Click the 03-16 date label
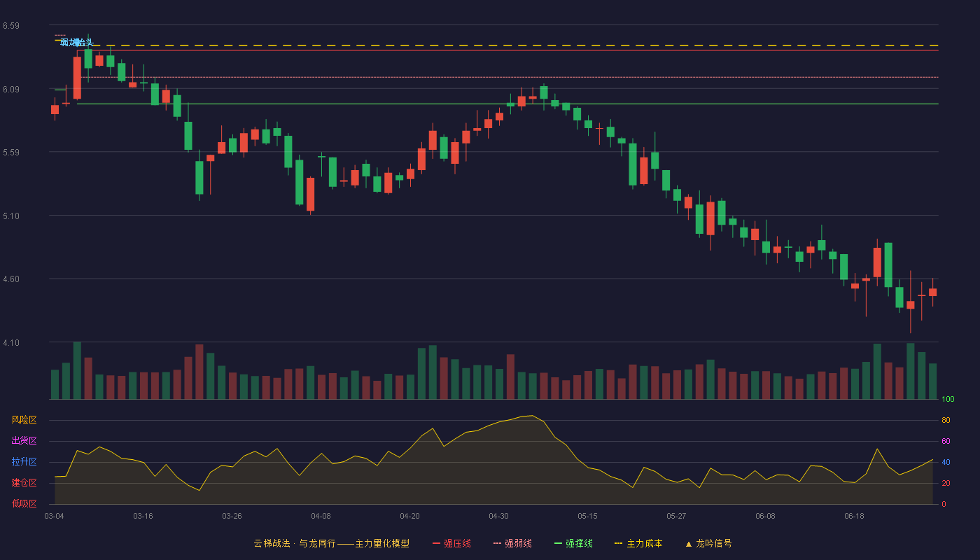This screenshot has height=560, width=980. pyautogui.click(x=143, y=516)
